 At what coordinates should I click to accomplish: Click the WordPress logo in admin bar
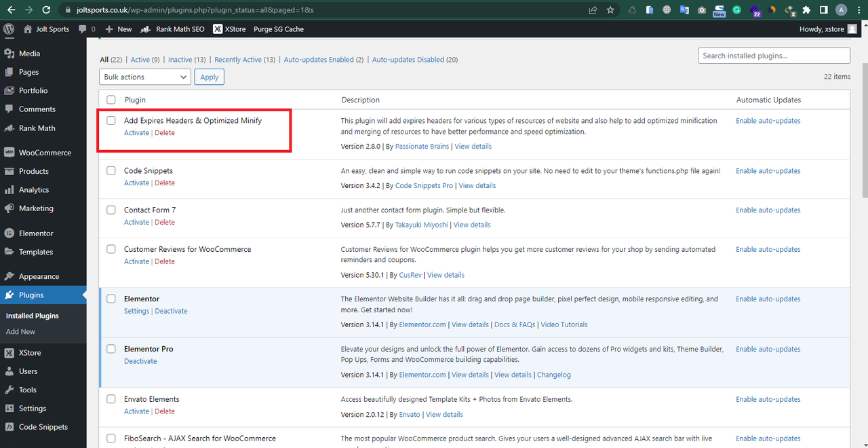click(9, 29)
